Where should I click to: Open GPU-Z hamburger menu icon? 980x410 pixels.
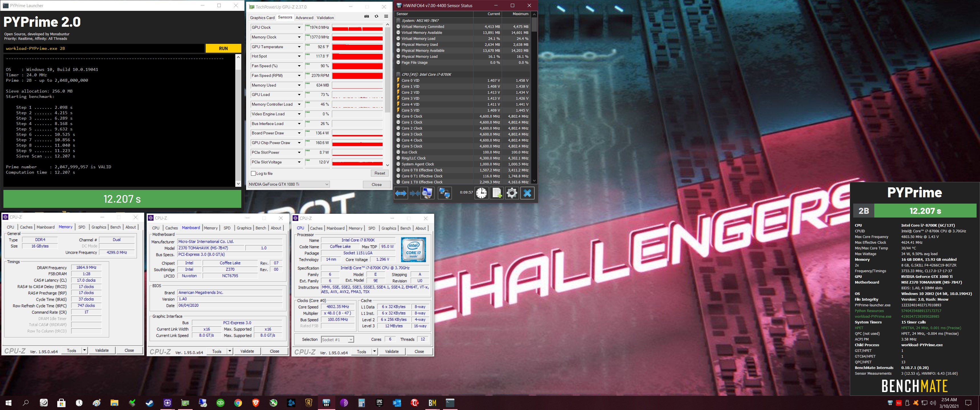coord(386,16)
